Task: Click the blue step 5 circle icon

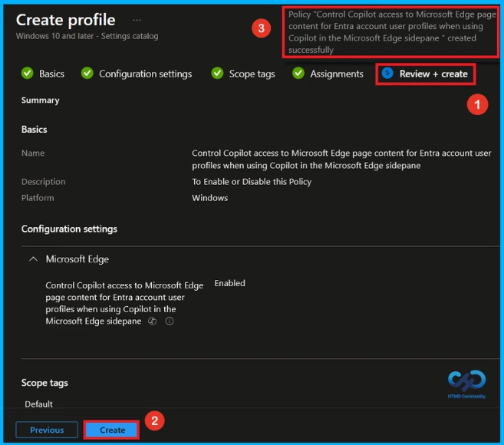Action: pos(387,74)
